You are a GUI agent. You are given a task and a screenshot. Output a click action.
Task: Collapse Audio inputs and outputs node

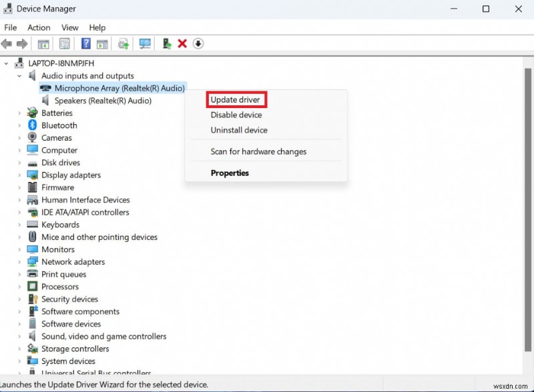[19, 75]
